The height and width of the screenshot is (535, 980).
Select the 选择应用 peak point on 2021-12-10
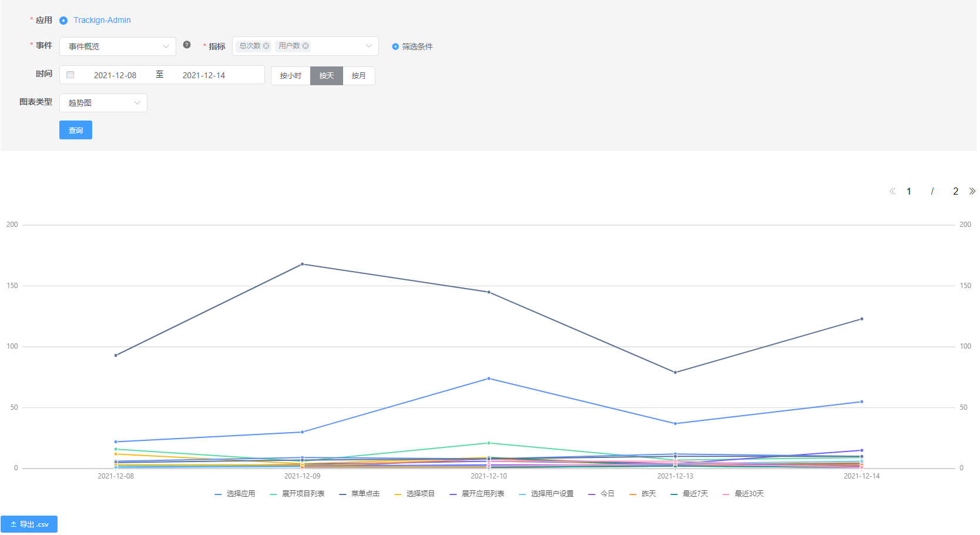(489, 379)
